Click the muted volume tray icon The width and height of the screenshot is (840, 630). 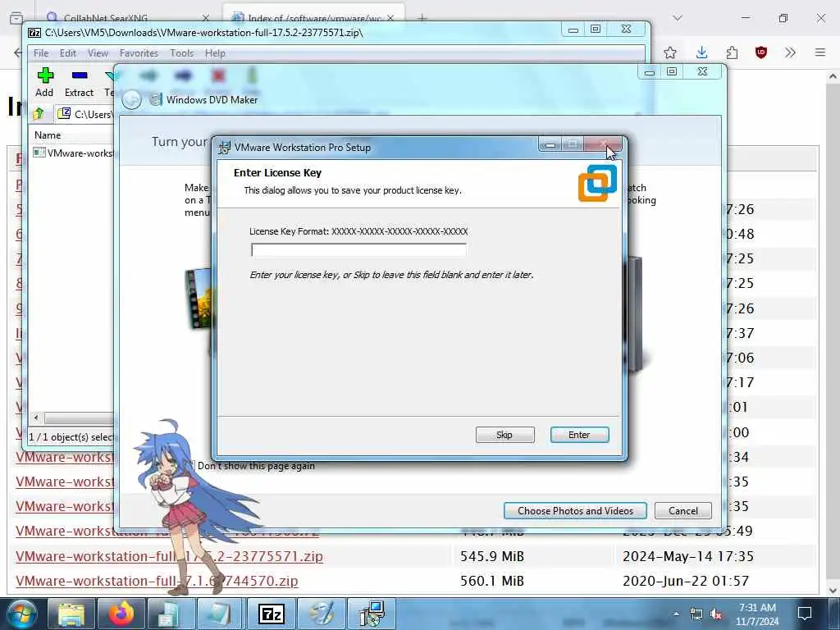[715, 614]
